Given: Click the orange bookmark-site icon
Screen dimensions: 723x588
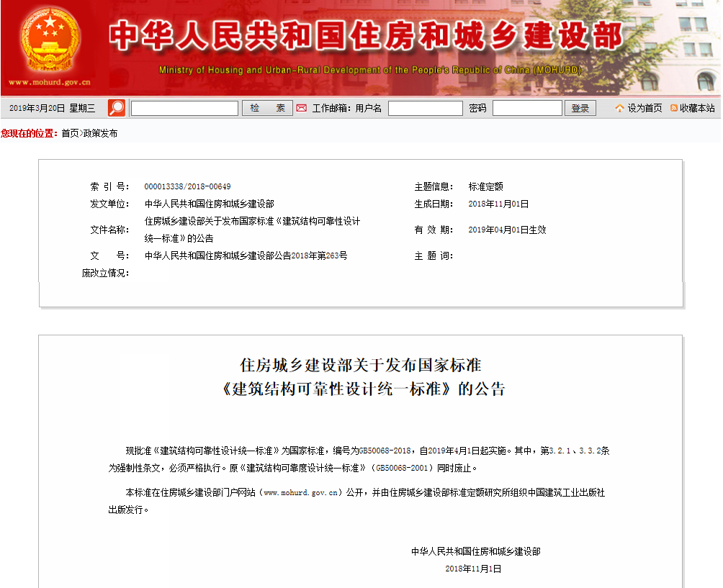Looking at the screenshot, I should coord(673,108).
